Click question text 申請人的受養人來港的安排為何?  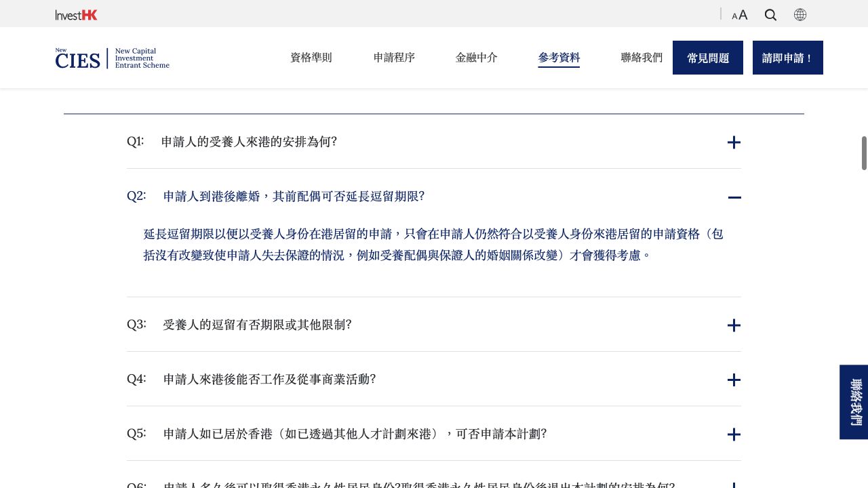pos(249,142)
